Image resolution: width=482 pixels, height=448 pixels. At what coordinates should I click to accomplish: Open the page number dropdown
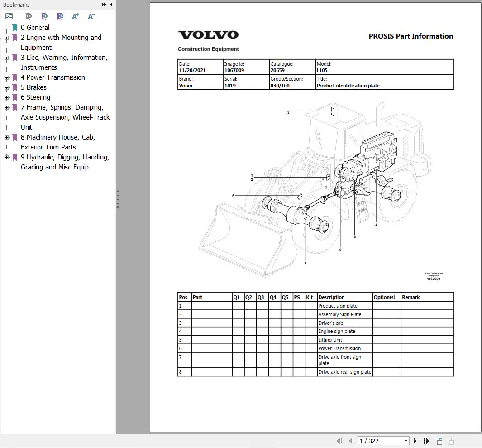tap(406, 441)
